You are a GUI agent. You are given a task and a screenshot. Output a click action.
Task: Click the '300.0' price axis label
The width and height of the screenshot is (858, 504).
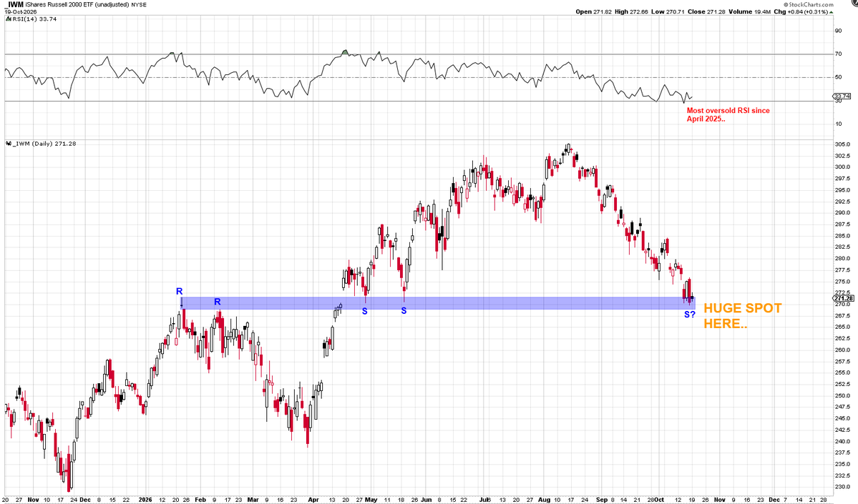pyautogui.click(x=843, y=167)
